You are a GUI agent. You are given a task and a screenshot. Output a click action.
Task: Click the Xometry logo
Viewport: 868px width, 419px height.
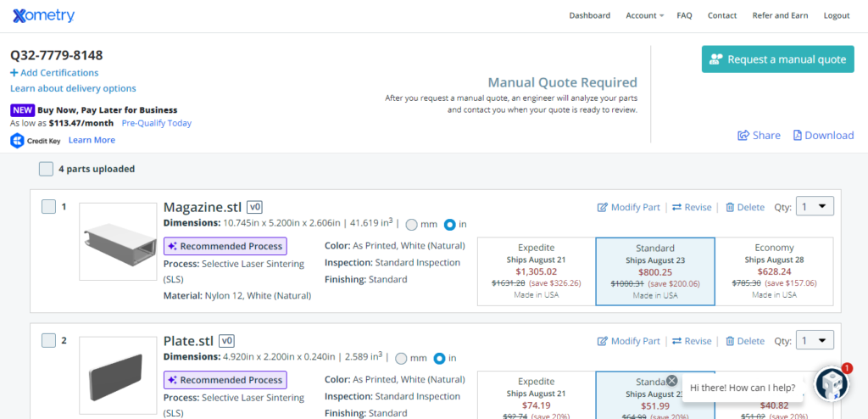point(43,15)
